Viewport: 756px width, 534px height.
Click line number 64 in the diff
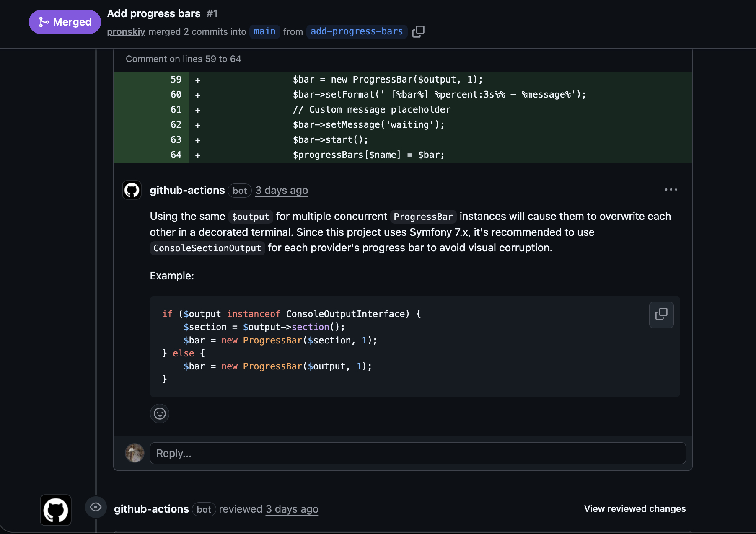(176, 155)
